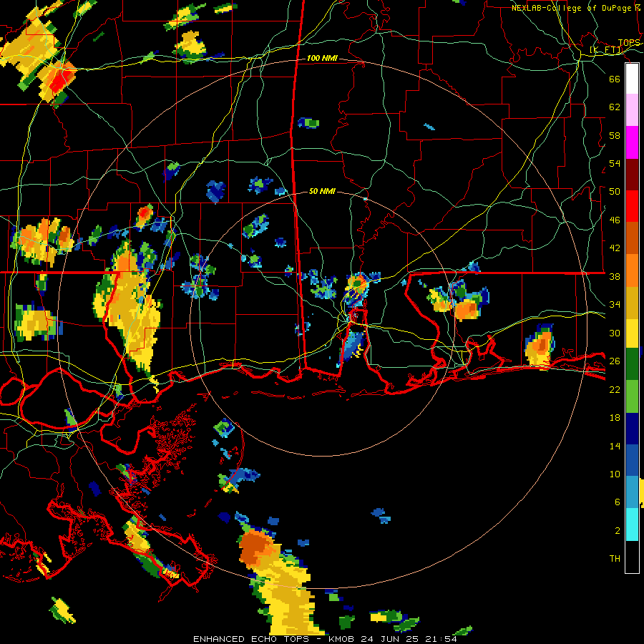Click the "58" legend value
Viewport: 644px width, 644px height.
615,135
